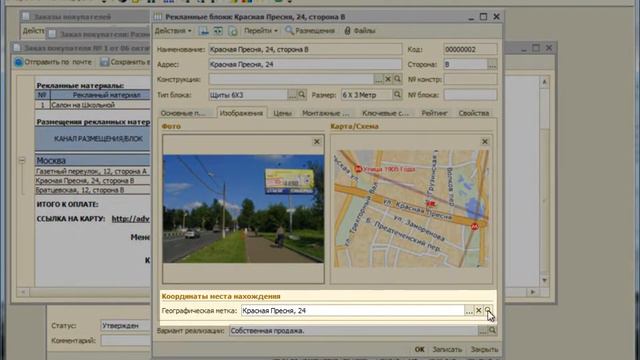Click the Москва group row
Image resolution: width=640 pixels, height=360 pixels.
pyautogui.click(x=93, y=160)
